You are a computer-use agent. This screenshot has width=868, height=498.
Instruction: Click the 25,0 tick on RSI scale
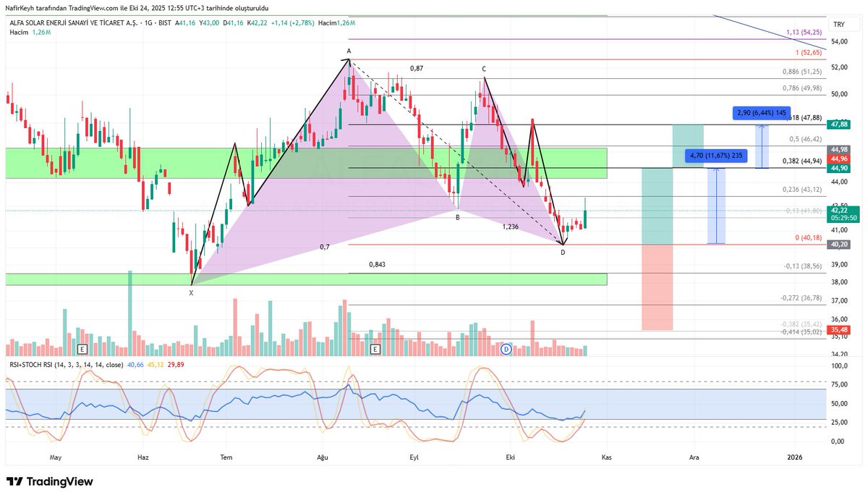coord(839,422)
